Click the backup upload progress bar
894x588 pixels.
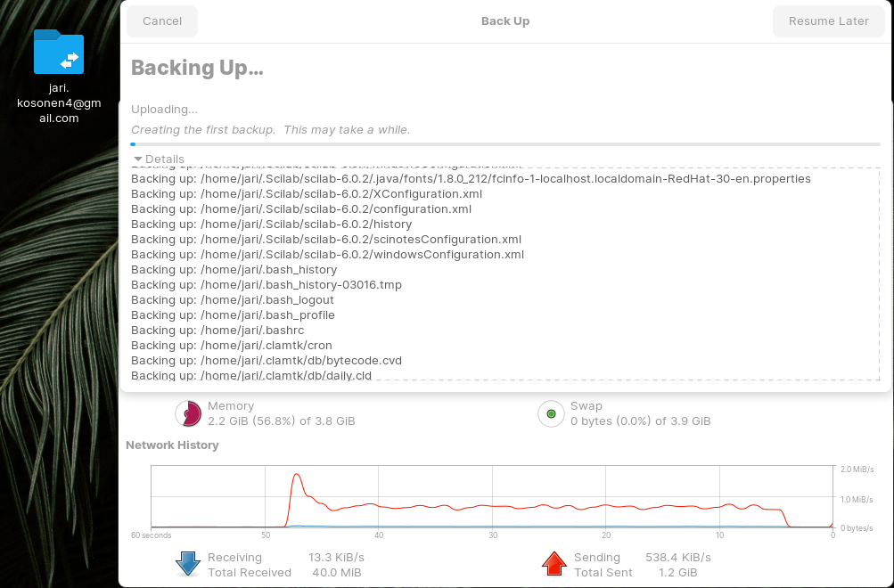click(504, 143)
